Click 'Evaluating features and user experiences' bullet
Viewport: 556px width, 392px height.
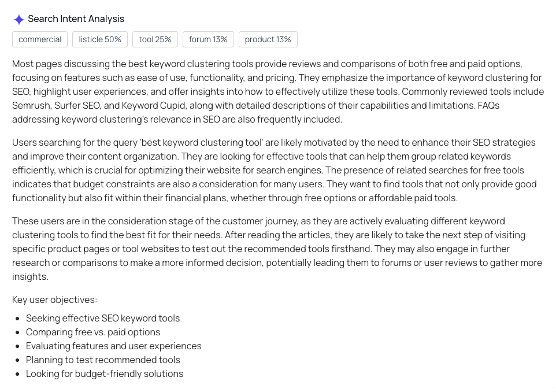pos(114,346)
